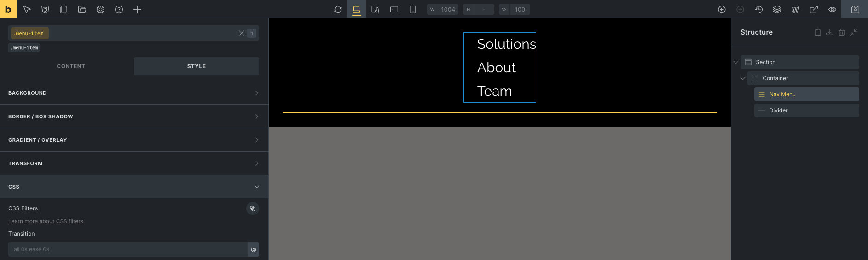Expand the GRADIENT / OVERLAY section
The height and width of the screenshot is (260, 868).
(134, 140)
